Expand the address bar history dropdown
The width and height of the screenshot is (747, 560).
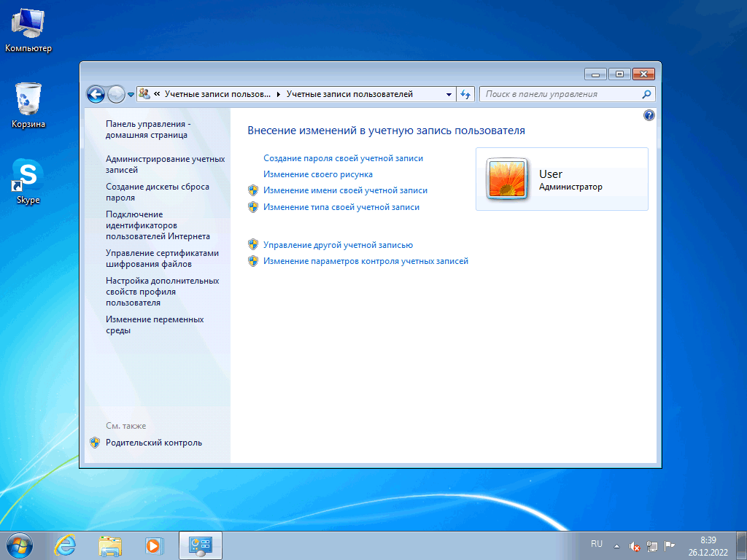pyautogui.click(x=449, y=94)
